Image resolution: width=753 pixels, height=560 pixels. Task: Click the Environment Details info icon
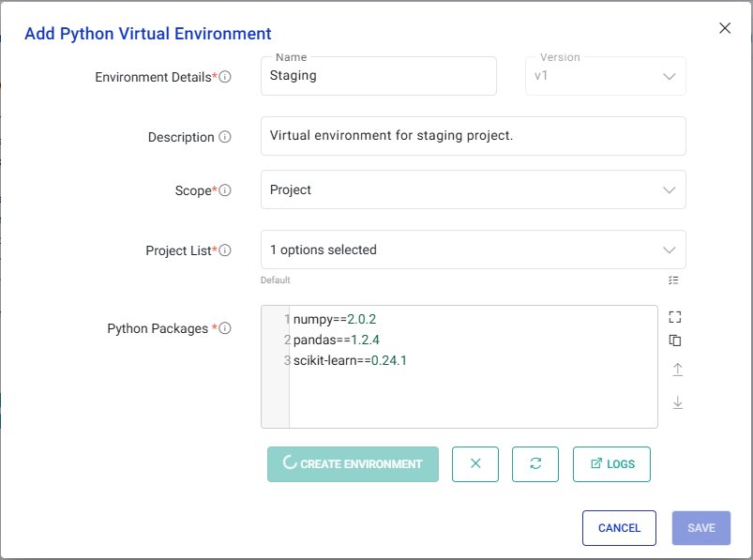pyautogui.click(x=223, y=77)
